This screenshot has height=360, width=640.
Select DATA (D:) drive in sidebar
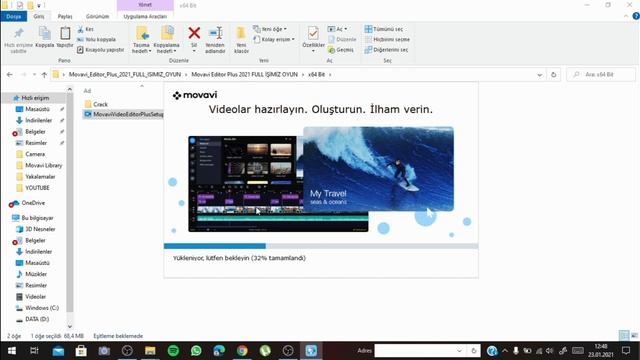pos(37,319)
